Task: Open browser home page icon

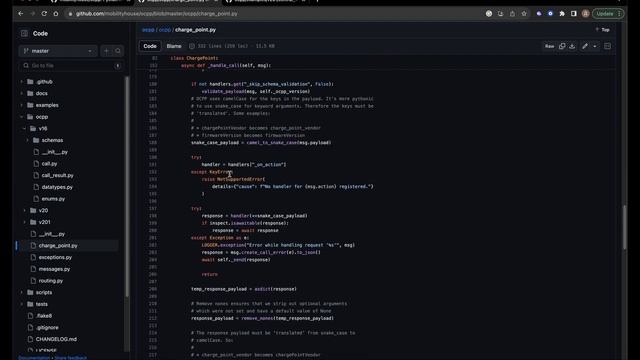Action: [x=56, y=13]
